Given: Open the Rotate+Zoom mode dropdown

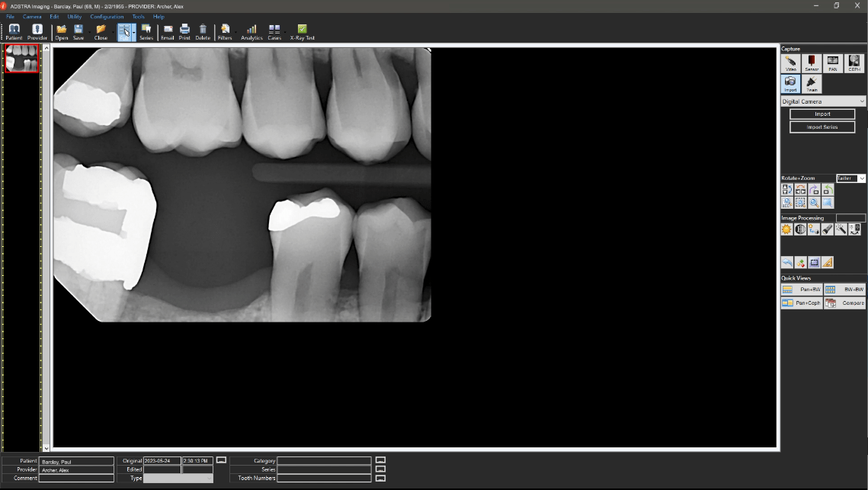Looking at the screenshot, I should tap(850, 178).
